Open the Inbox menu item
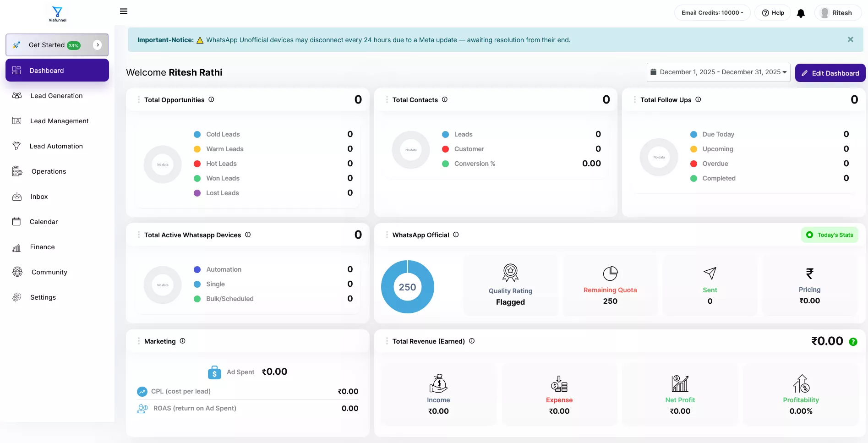Viewport: 868px width, 443px height. pos(39,197)
